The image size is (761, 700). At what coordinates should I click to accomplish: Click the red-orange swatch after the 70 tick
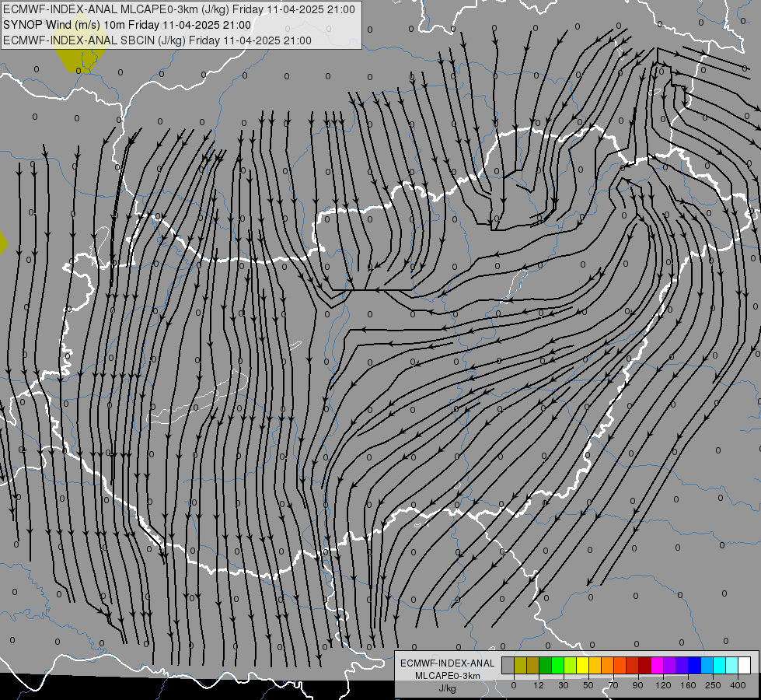tap(620, 666)
